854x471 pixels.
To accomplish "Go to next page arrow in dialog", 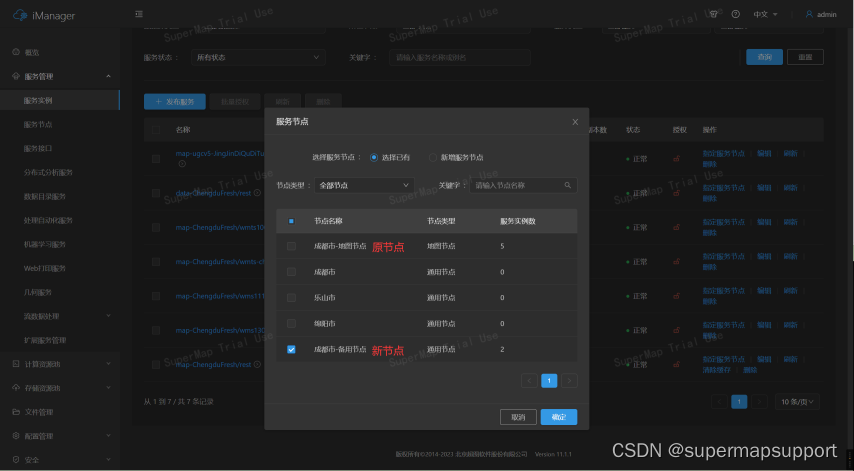I will point(569,380).
